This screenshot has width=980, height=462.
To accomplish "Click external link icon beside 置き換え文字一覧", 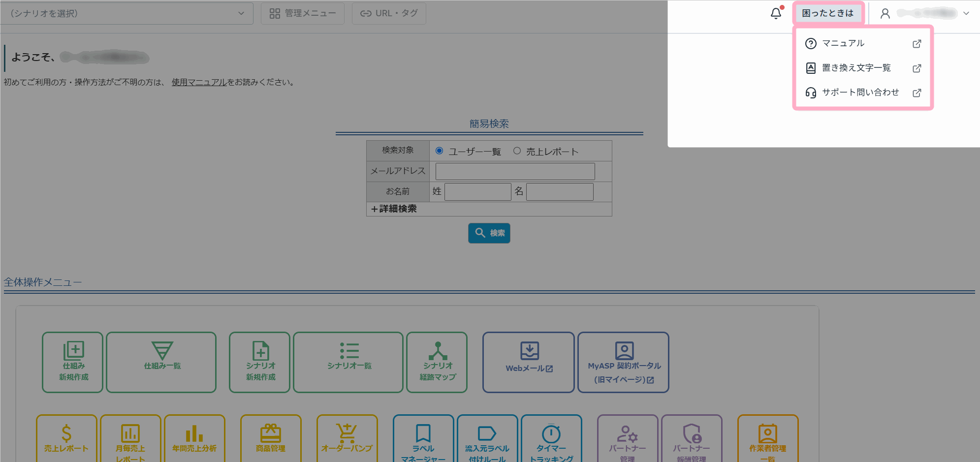I will tap(917, 68).
